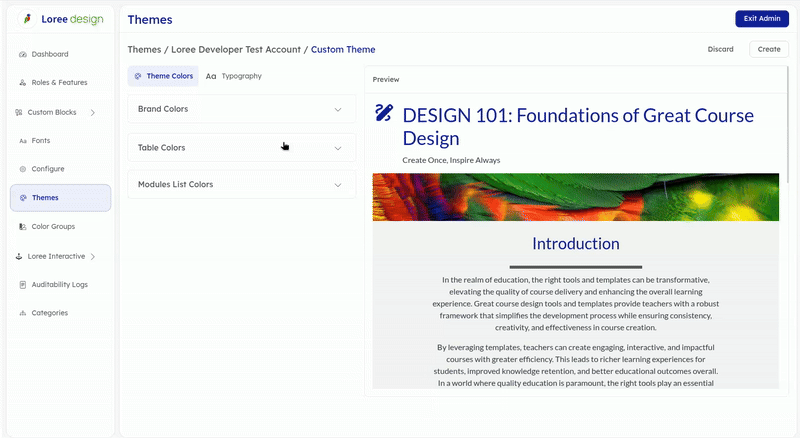Click the Configure gear icon
The width and height of the screenshot is (800, 438).
[x=23, y=169]
